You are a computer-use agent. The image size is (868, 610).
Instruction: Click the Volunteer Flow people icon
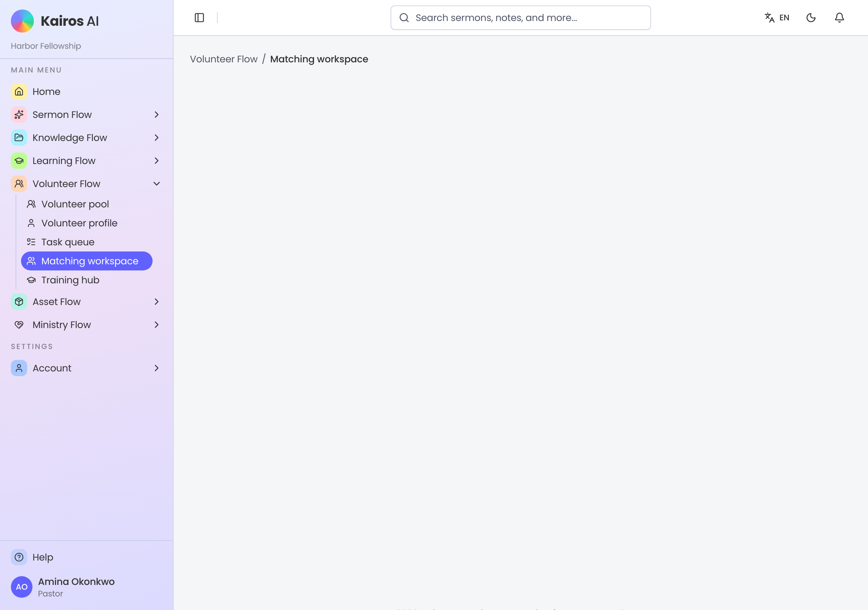19,184
